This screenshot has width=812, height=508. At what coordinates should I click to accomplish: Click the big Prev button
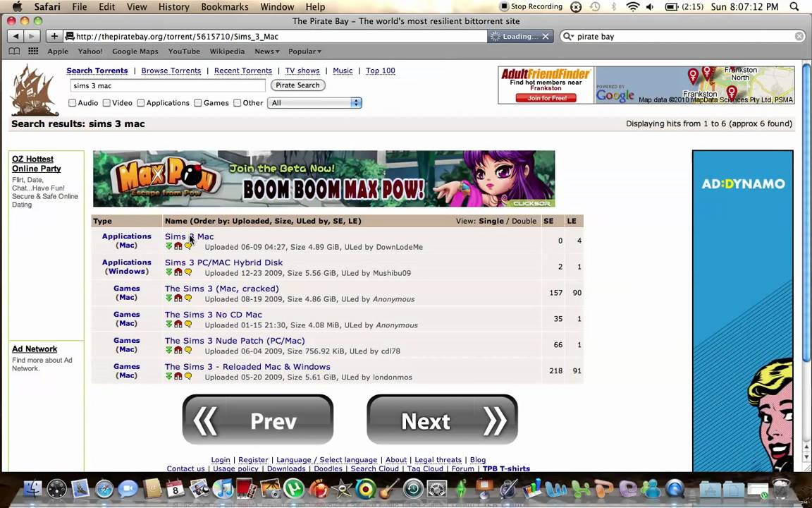click(x=258, y=419)
